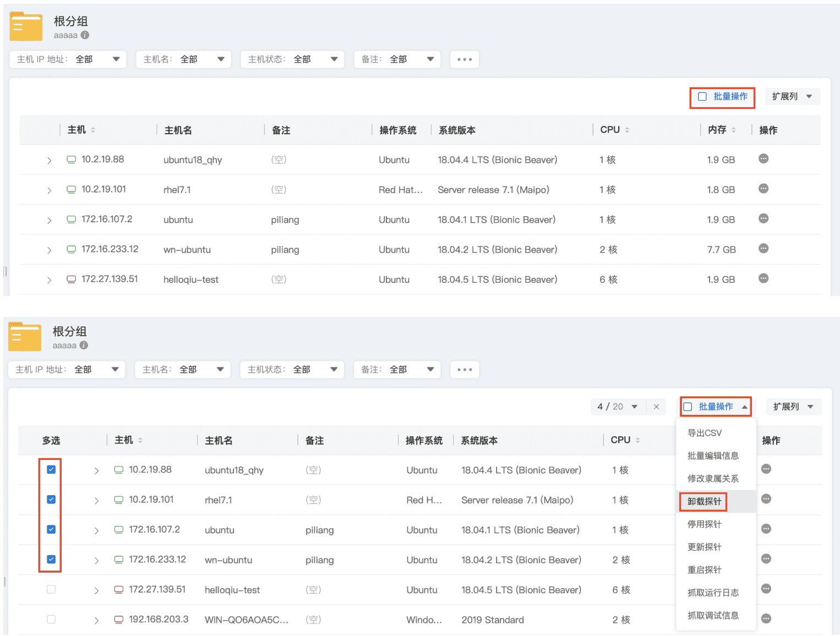This screenshot has height=636, width=840.
Task: Check the selection box for helloqiu-test
Action: tap(51, 589)
